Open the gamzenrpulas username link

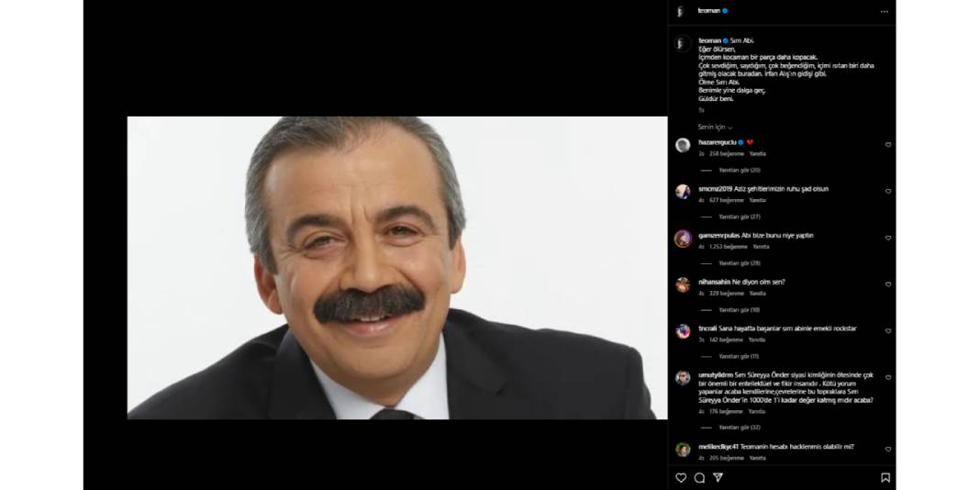pos(718,236)
